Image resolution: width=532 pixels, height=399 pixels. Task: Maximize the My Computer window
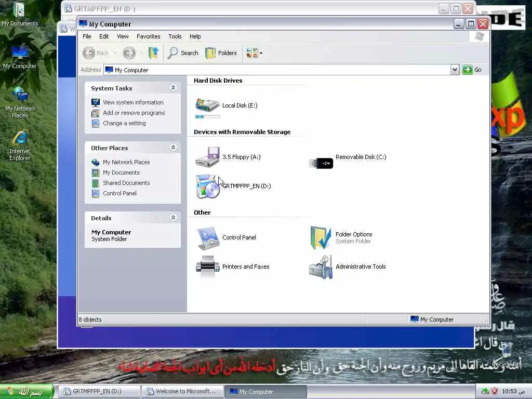(x=471, y=24)
